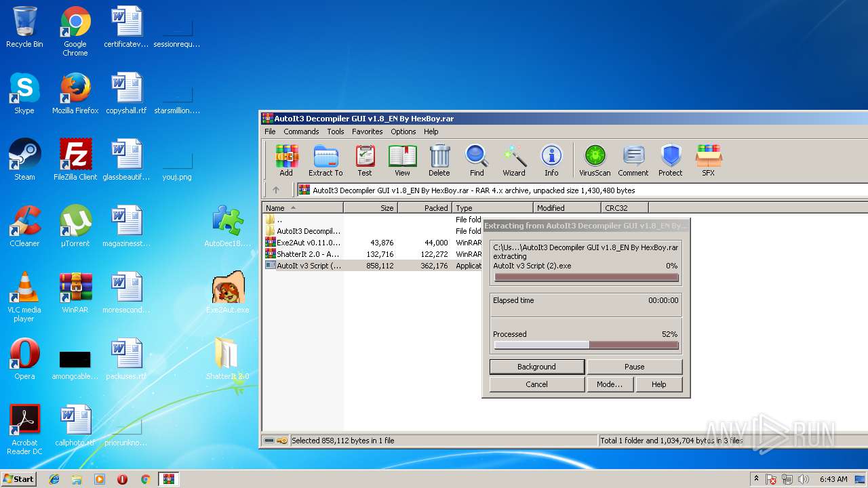Open µTorrent desktop shortcut
Image resolution: width=868 pixels, height=488 pixels.
click(75, 226)
